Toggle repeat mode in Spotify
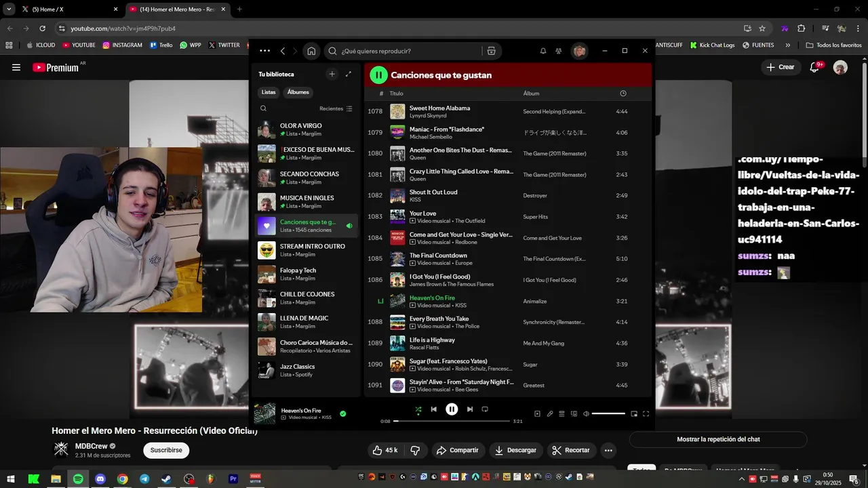868x488 pixels. [485, 409]
